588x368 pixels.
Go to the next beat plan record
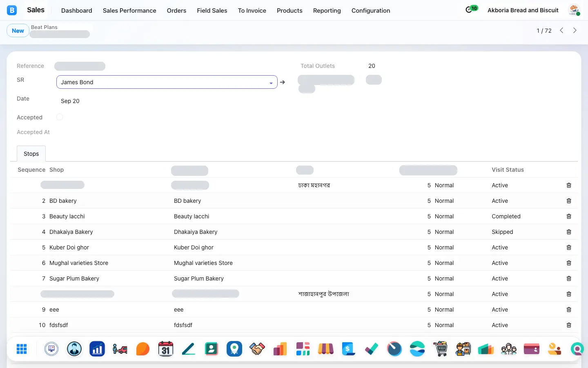pyautogui.click(x=575, y=31)
